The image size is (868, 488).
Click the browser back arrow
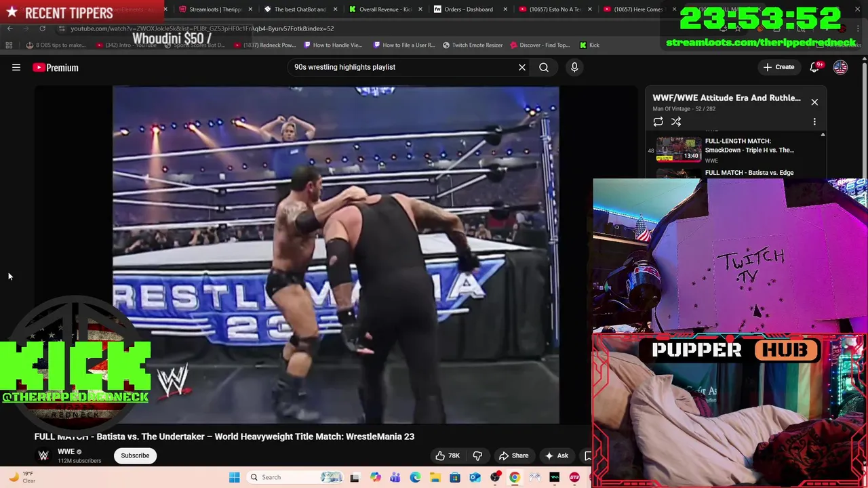point(9,28)
